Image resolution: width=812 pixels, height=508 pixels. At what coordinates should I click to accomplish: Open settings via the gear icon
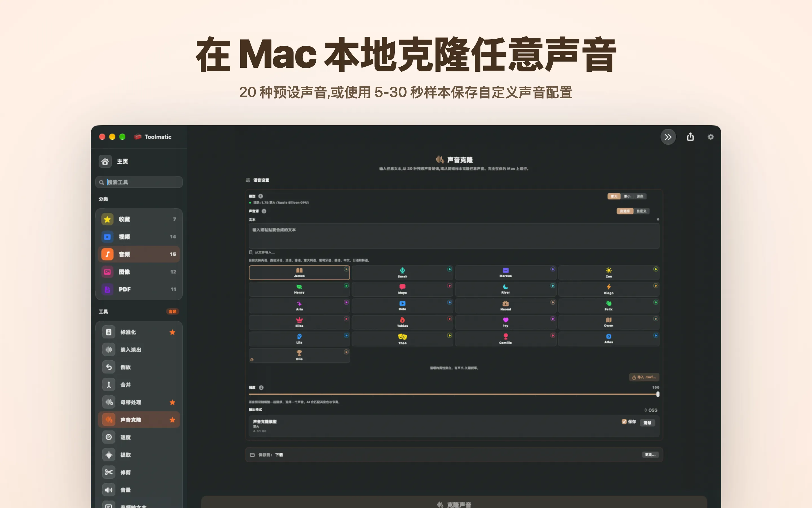710,137
